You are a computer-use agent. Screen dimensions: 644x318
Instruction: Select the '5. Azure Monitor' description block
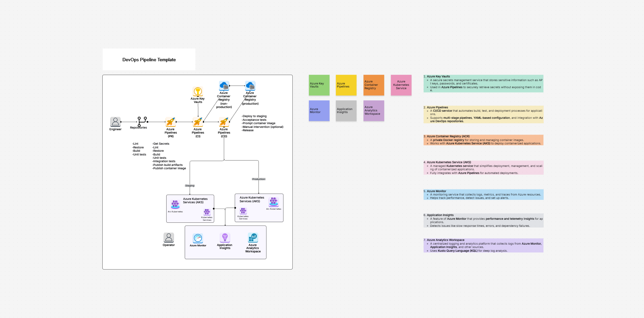tap(484, 195)
